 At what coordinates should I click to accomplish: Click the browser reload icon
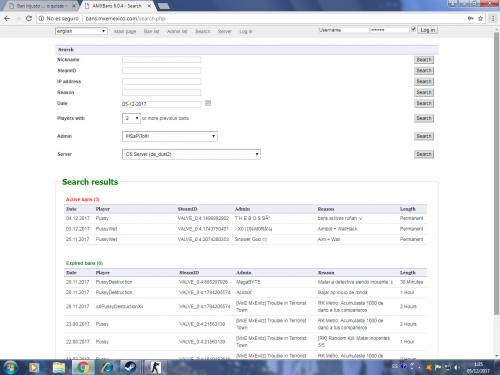click(29, 18)
